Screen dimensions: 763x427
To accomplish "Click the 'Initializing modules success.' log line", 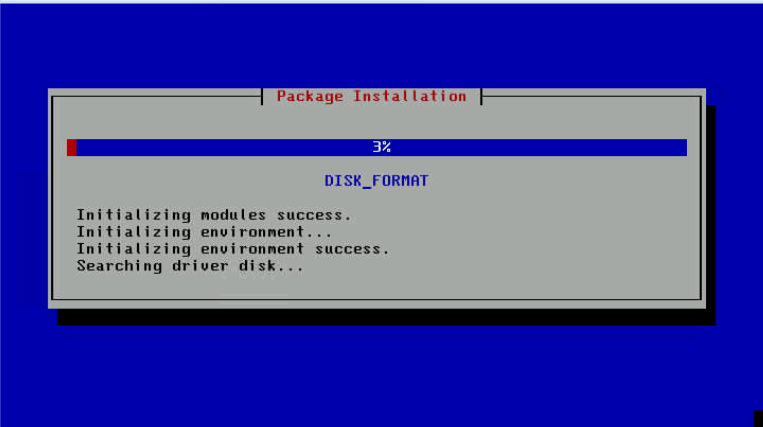I will tap(214, 214).
